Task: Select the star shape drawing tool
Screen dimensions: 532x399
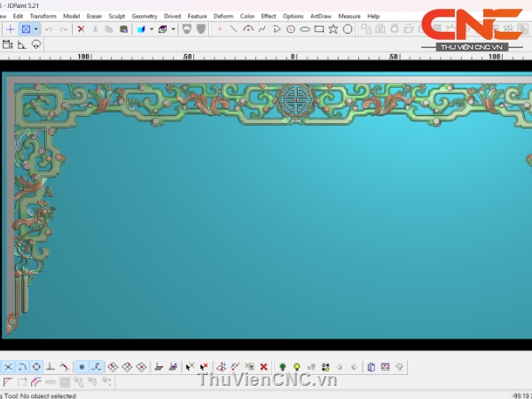Action: (x=332, y=29)
